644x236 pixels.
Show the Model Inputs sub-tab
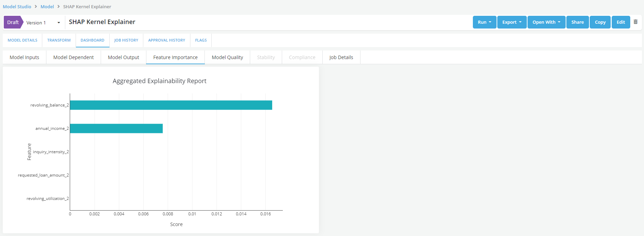(x=24, y=57)
